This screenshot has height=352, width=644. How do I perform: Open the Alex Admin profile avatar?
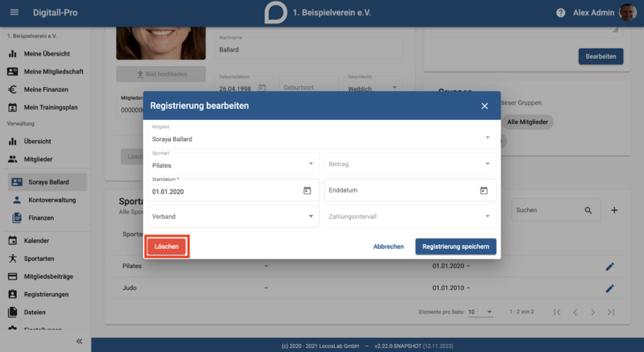click(x=628, y=13)
